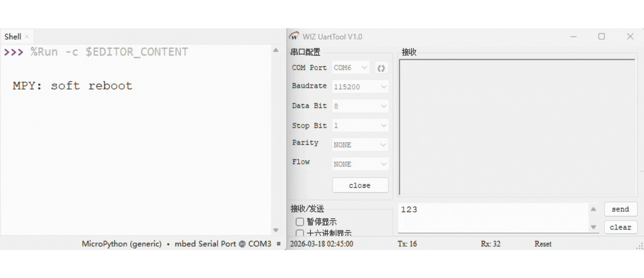Viewport: 644px width, 278px height.
Task: Click Reset in the UartTool status bar
Action: click(x=543, y=244)
